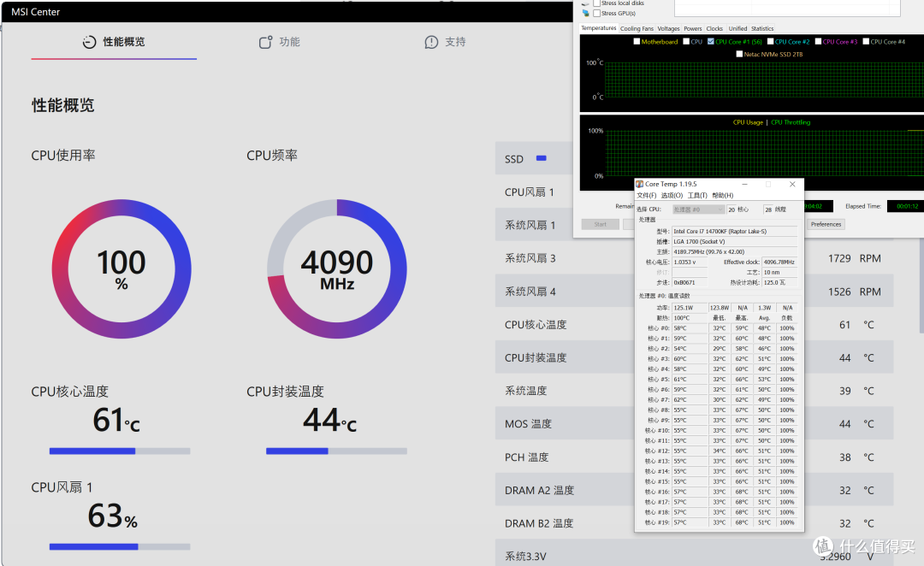The width and height of the screenshot is (924, 566).
Task: Click the MSI Center sensor list scrollbar
Action: coord(921,286)
